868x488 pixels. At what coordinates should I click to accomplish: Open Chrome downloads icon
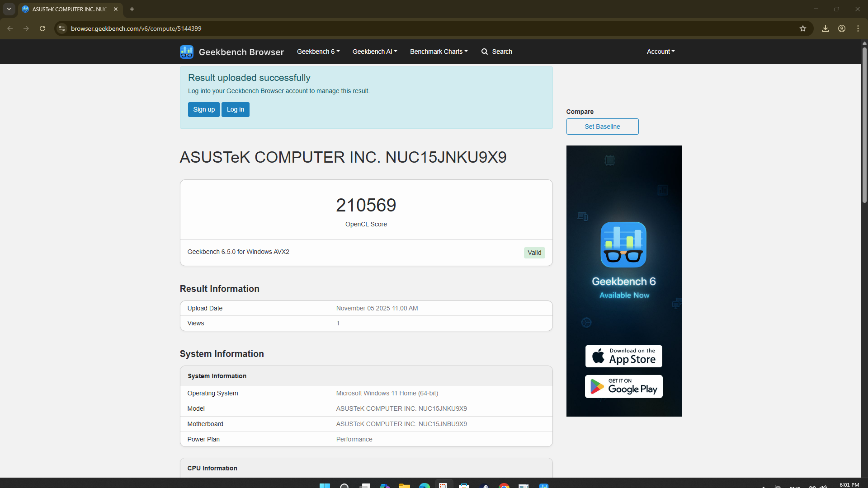[826, 28]
